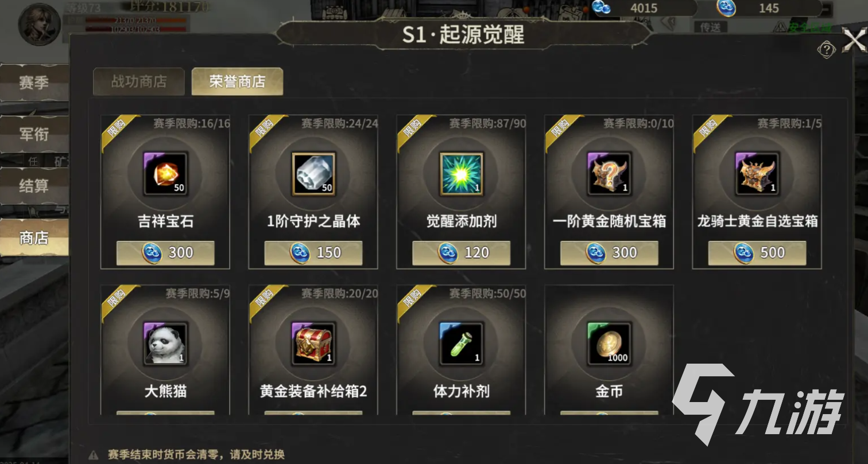Close the S1·起源觉醒 shop window
The height and width of the screenshot is (464, 868).
(854, 40)
